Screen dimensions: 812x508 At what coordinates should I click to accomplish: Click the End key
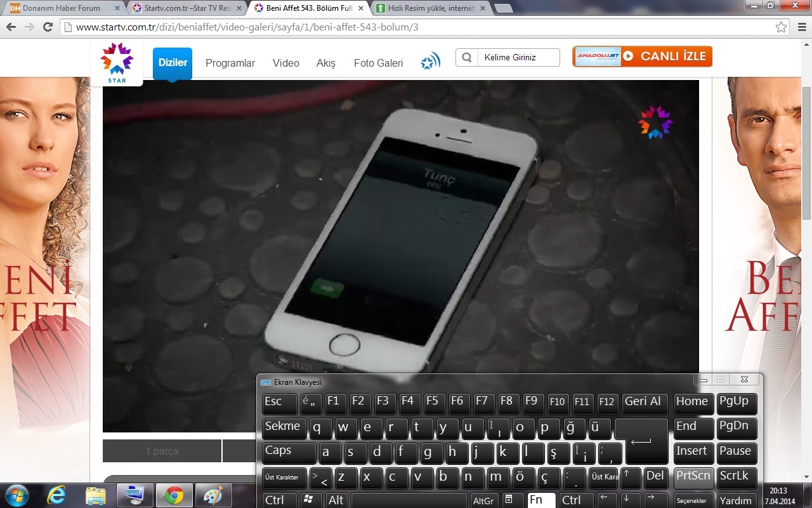(693, 429)
